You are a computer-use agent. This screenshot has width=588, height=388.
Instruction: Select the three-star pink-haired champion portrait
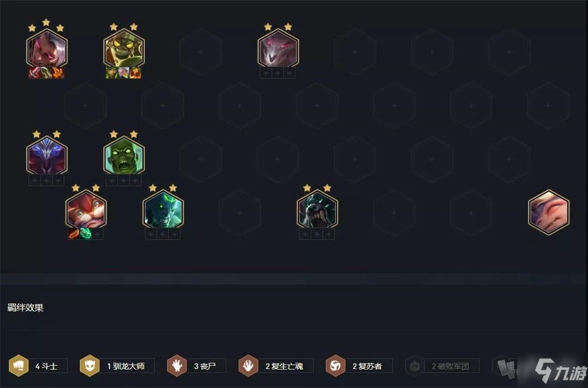point(46,49)
